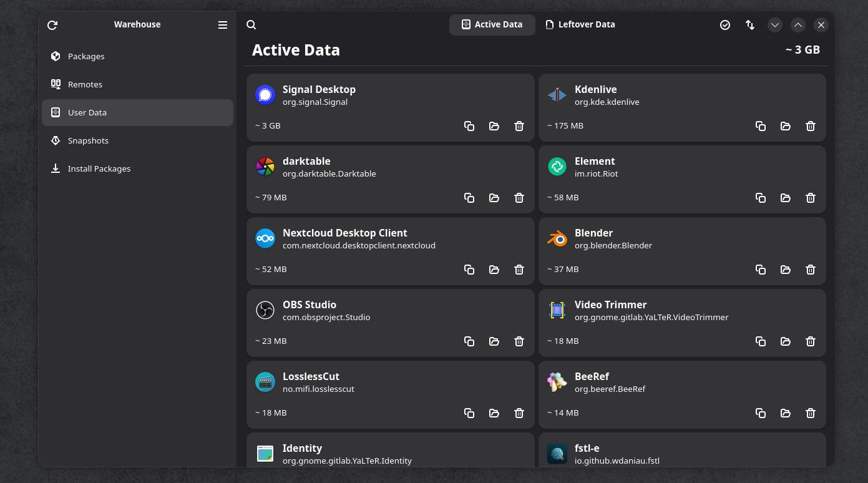Viewport: 868px width, 483px height.
Task: Open sort options with arrows icon
Action: [x=750, y=25]
